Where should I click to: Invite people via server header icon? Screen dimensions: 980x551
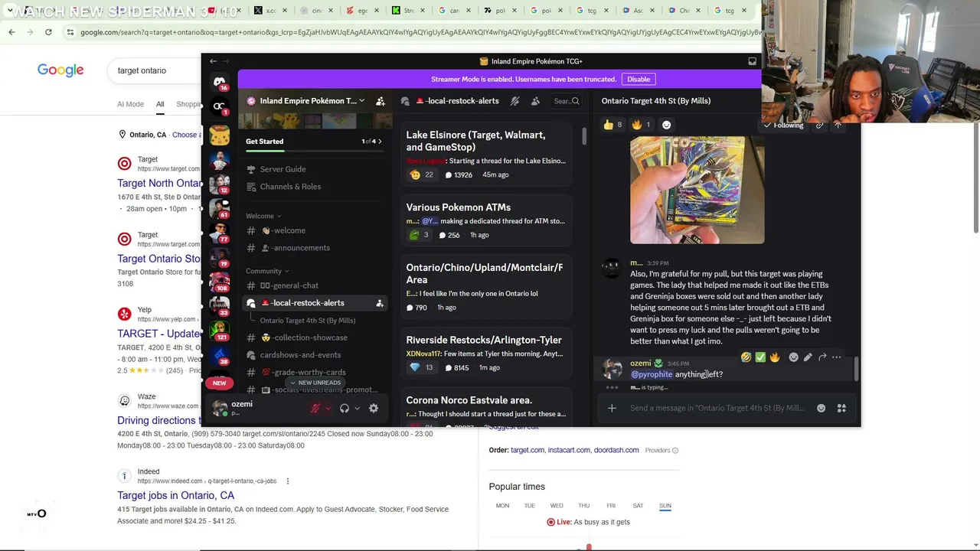click(x=380, y=101)
